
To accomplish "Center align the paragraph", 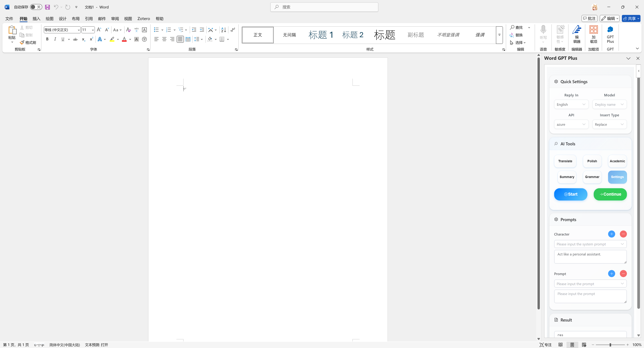I will (164, 39).
